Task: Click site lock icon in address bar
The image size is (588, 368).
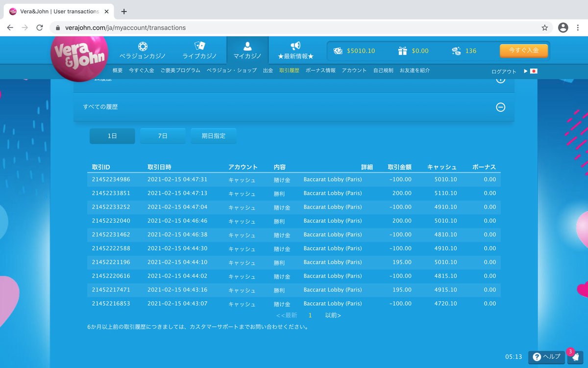Action: (58, 28)
